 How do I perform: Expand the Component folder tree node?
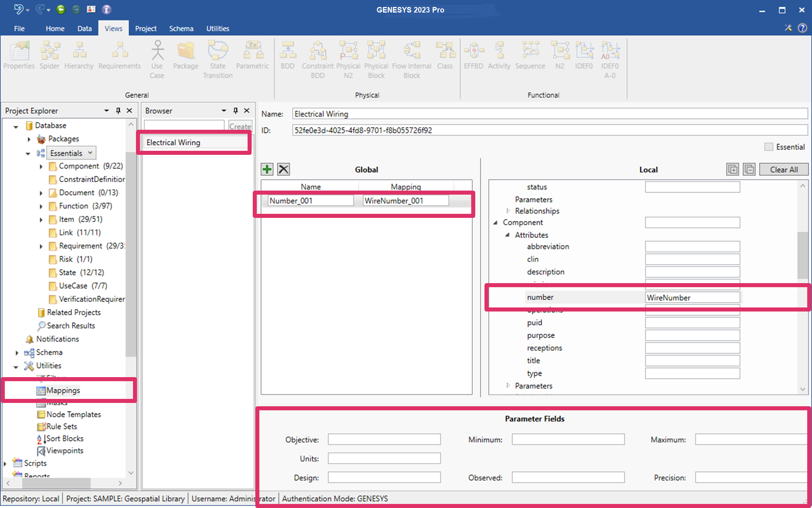pyautogui.click(x=41, y=166)
